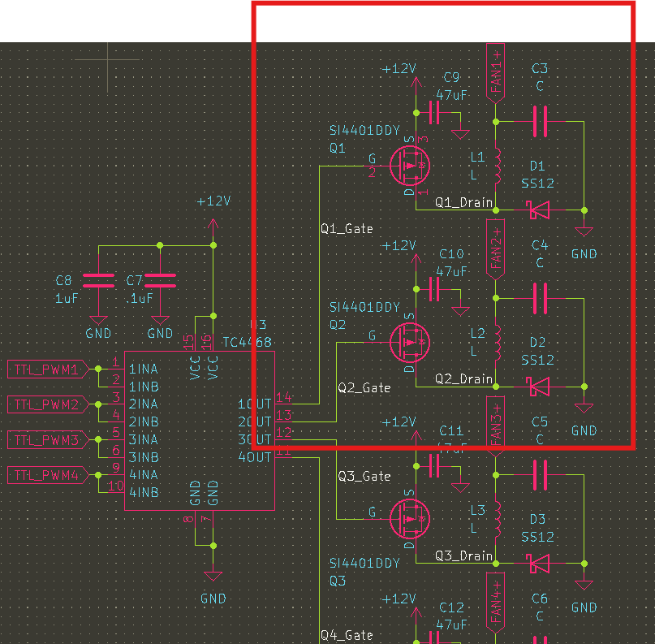
Task: Select the TC4468 driver IC symbol
Action: [200, 430]
